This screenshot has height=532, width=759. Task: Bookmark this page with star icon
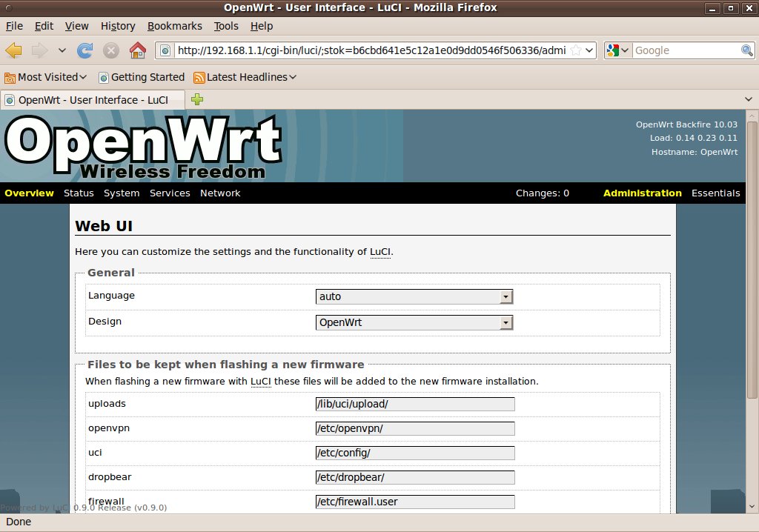click(x=575, y=50)
